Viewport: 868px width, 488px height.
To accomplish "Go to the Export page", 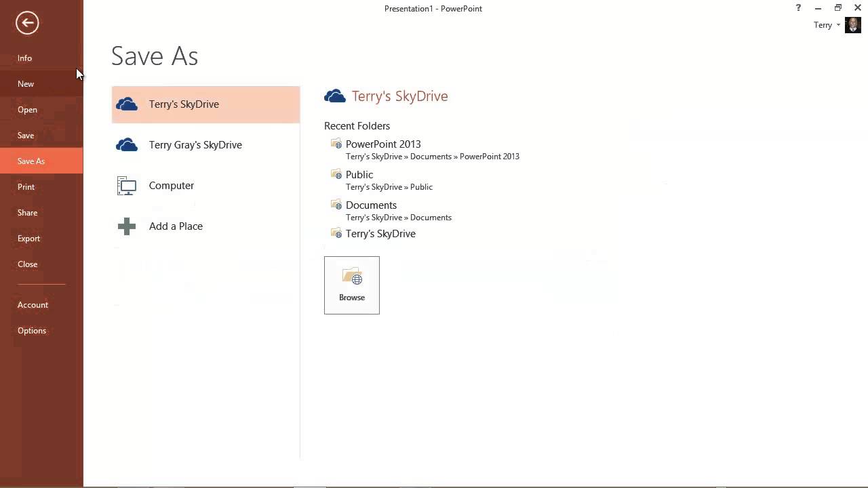I will click(41, 239).
